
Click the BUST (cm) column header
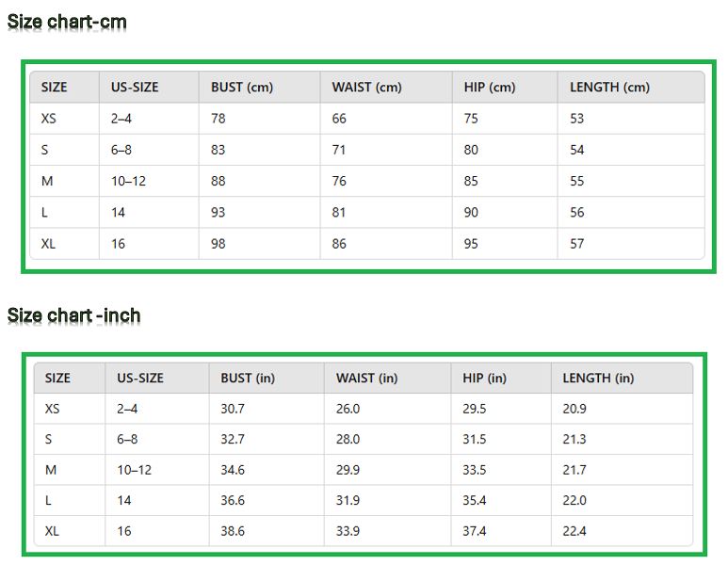coord(242,88)
